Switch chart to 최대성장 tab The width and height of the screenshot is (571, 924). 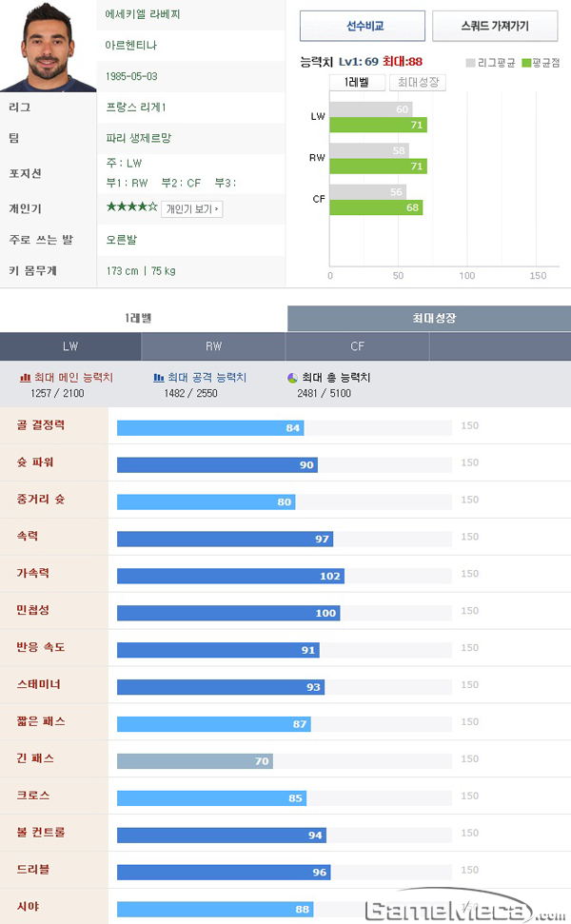(418, 83)
